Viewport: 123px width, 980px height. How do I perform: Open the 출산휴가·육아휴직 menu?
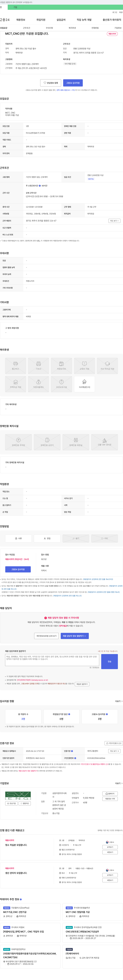(112, 20)
